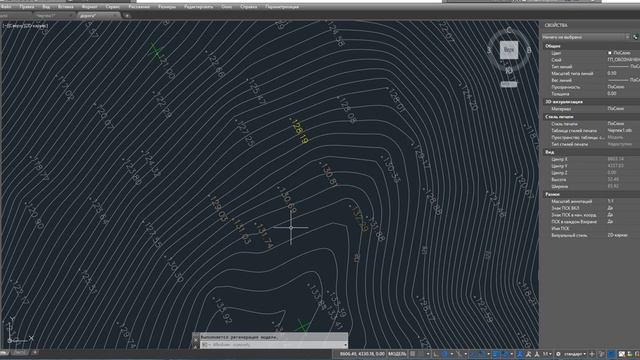This screenshot has width=640, height=360.
Task: Click the Ю compass direction on ViewCube
Action: coord(509,70)
